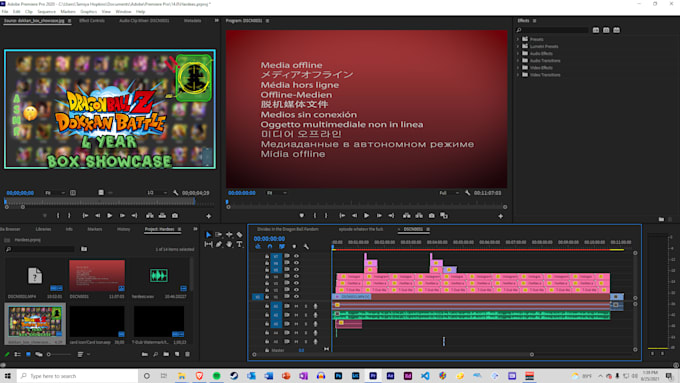
Task: Click Source monitor Insert button
Action: [x=150, y=216]
